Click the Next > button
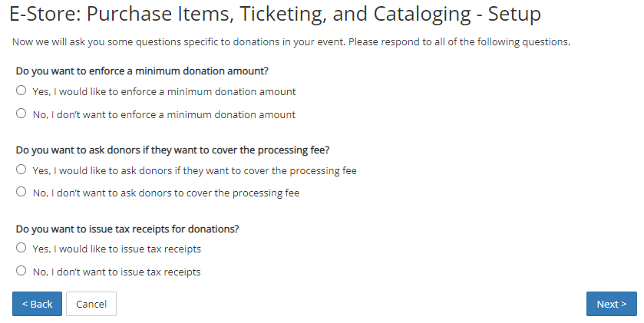644x323 pixels. point(611,304)
